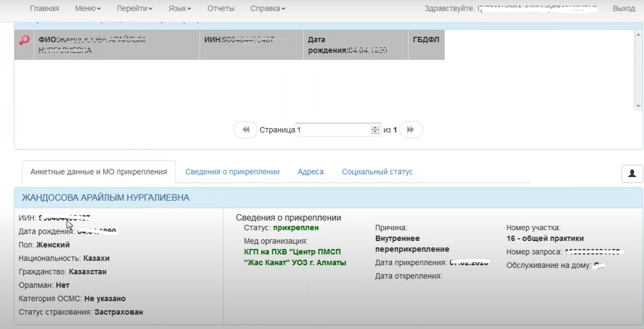Viewport: 644px width, 329px height.
Task: Open the Главная menu item
Action: (44, 8)
